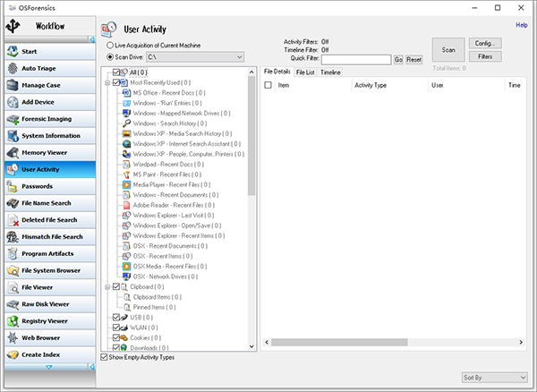Open the Memory Viewer icon
537x392 pixels.
[x=13, y=152]
